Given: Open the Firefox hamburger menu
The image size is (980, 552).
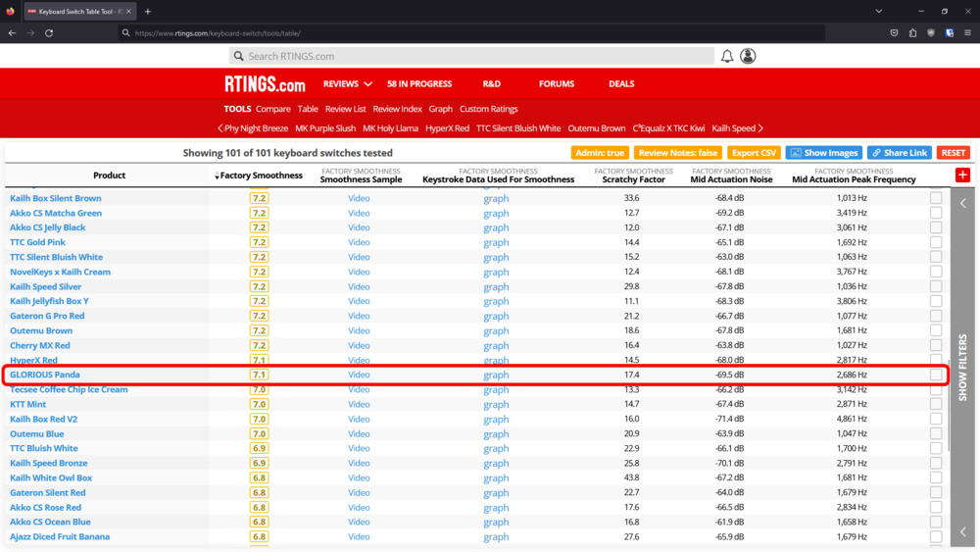Looking at the screenshot, I should tap(967, 32).
